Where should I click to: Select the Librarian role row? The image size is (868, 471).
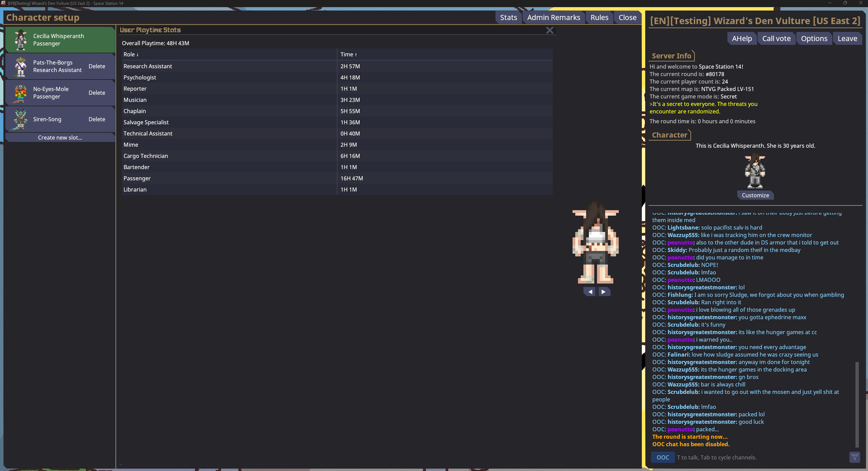click(x=337, y=189)
